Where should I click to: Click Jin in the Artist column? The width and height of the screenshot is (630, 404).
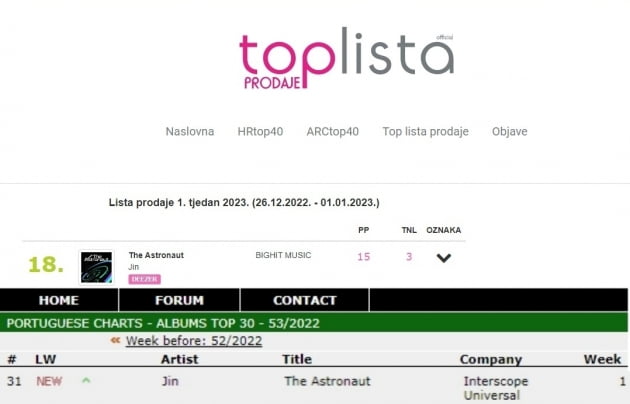(170, 381)
